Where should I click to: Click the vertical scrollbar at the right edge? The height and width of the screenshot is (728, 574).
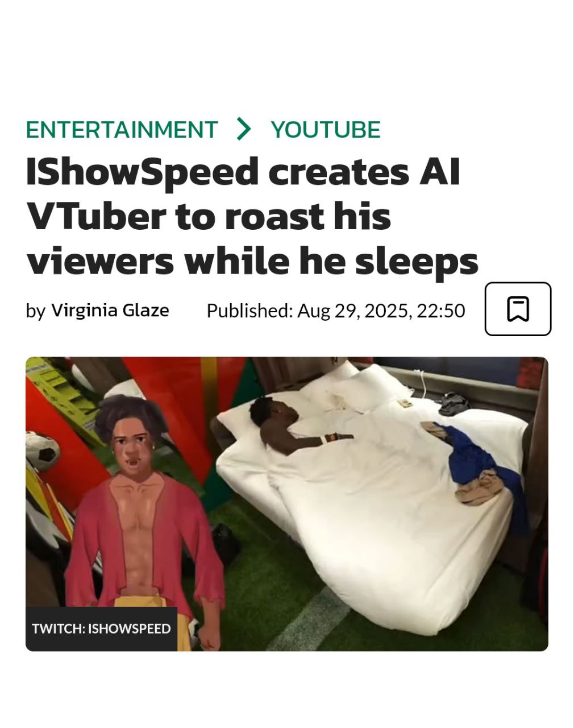point(573,364)
